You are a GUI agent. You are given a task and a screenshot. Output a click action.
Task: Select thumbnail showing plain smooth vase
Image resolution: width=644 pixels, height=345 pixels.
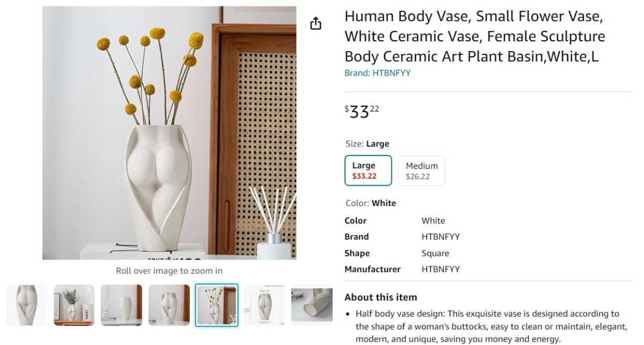(x=121, y=305)
